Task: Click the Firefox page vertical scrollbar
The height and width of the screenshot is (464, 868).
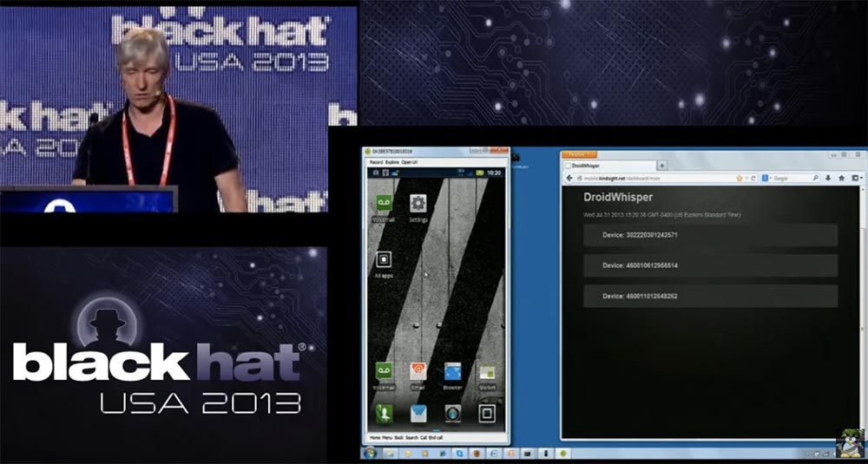Action: coord(865,312)
